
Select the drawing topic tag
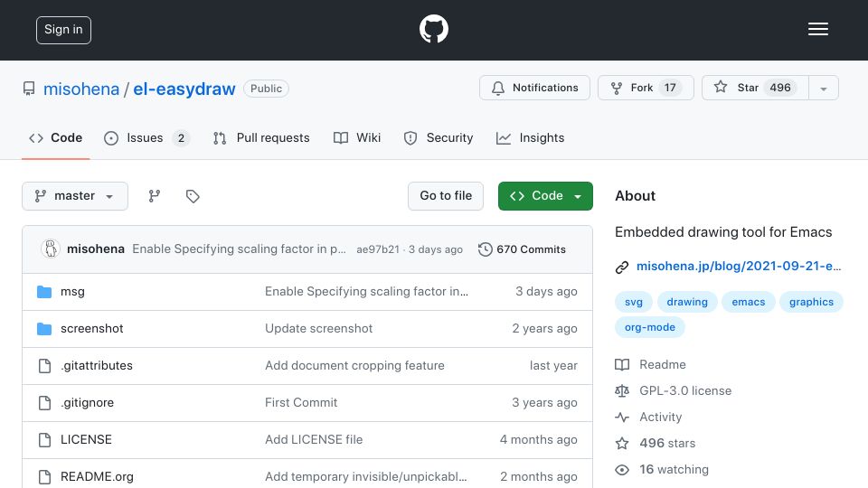tap(687, 302)
